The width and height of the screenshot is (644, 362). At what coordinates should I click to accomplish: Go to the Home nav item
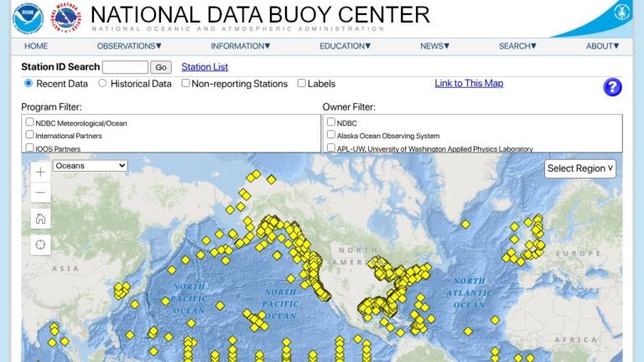point(36,46)
